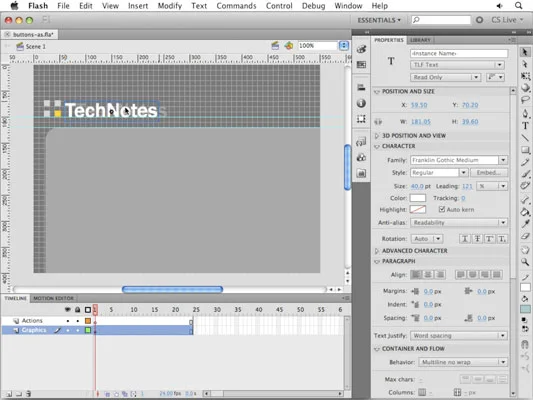Click the New Layer icon in timeline
This screenshot has height=400, width=533.
[9, 394]
